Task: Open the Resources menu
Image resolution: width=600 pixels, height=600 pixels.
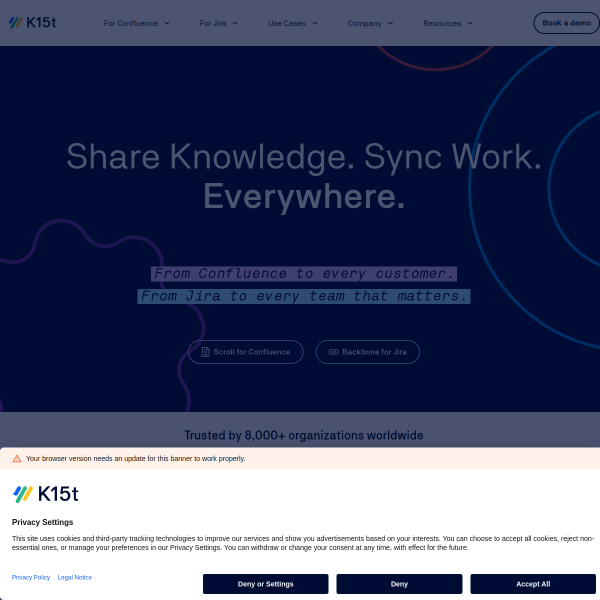Action: 448,23
